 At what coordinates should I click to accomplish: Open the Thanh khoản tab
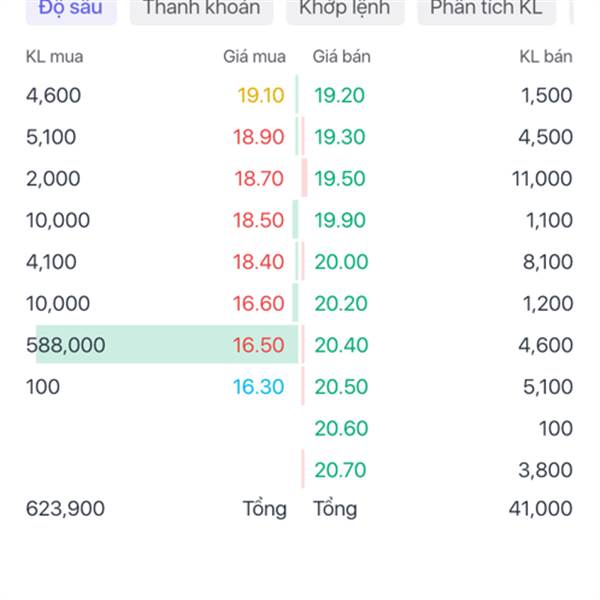tap(202, 9)
